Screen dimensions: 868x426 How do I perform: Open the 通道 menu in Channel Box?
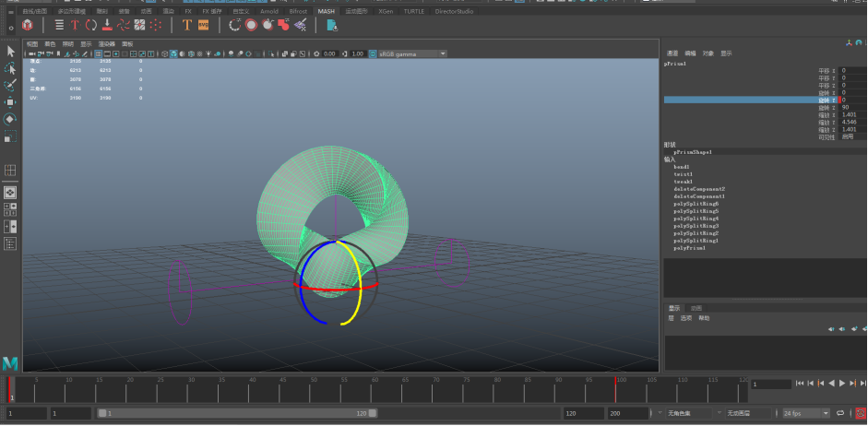click(x=672, y=53)
